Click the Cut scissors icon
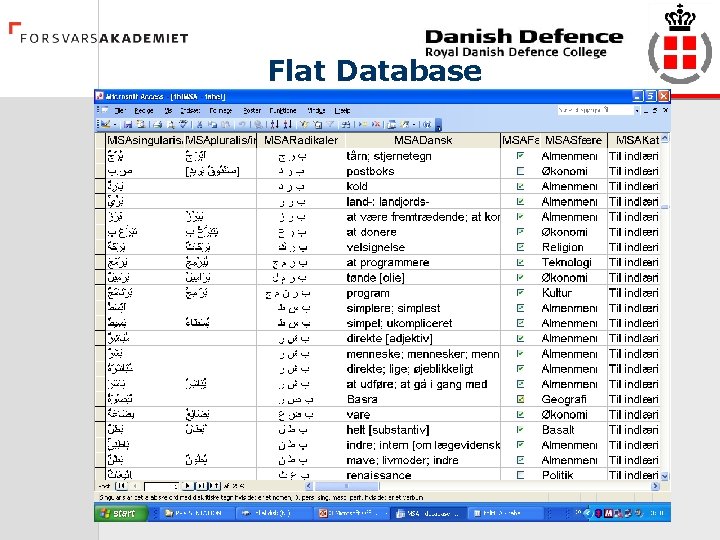This screenshot has height=540, width=720. [200, 124]
